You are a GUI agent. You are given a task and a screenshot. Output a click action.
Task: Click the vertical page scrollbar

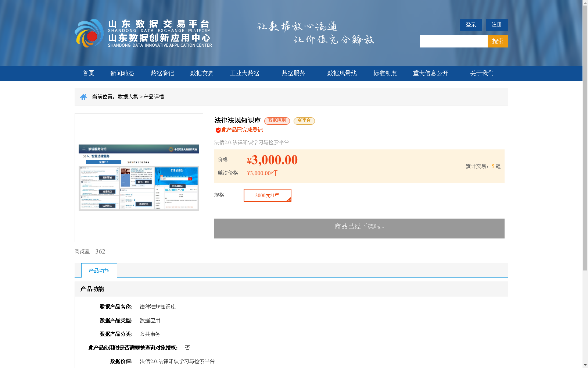click(x=585, y=138)
